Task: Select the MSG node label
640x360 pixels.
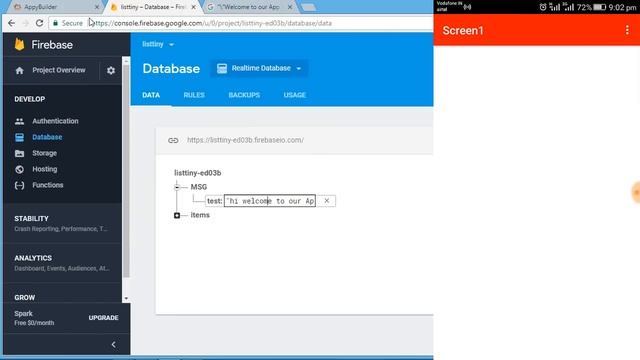Action: (199, 187)
